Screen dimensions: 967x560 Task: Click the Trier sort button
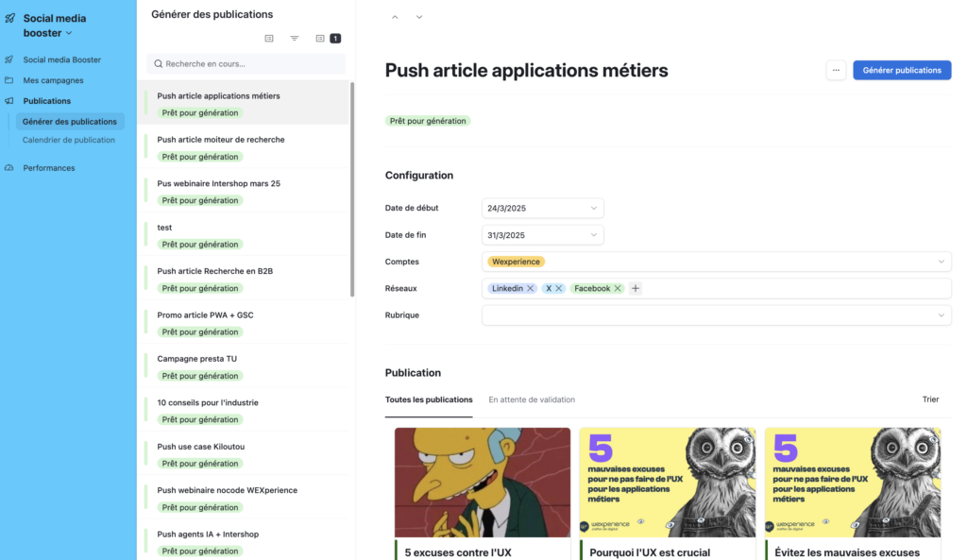pyautogui.click(x=930, y=399)
